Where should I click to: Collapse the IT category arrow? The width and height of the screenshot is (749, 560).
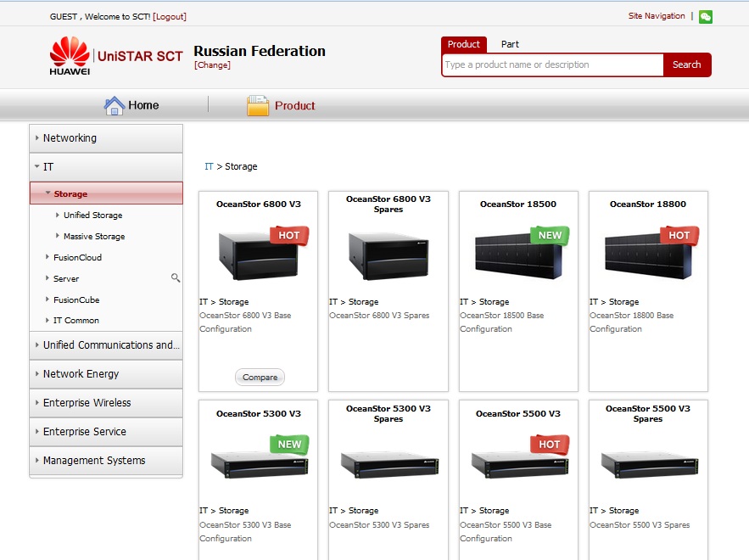click(x=36, y=167)
